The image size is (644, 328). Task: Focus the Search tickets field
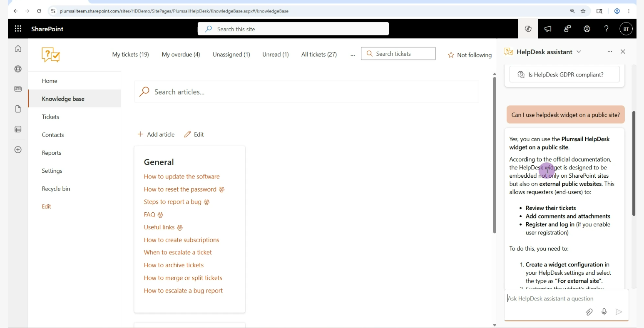398,54
